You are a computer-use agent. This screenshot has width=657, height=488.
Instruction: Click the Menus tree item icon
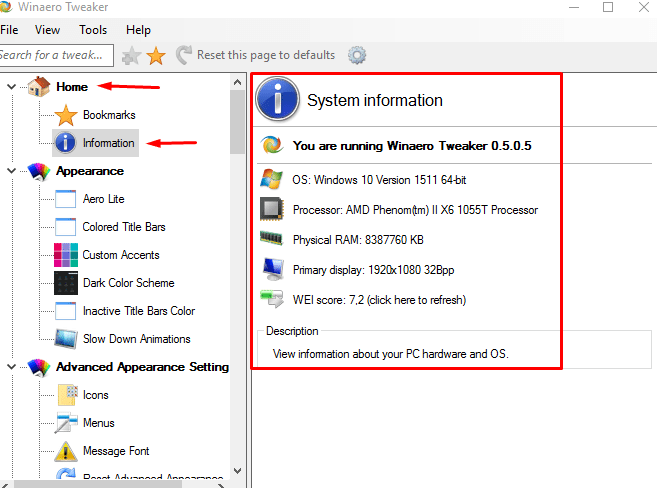click(66, 423)
